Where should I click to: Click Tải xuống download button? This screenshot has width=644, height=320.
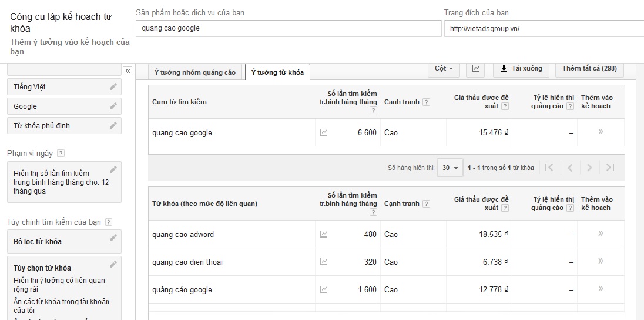point(521,69)
